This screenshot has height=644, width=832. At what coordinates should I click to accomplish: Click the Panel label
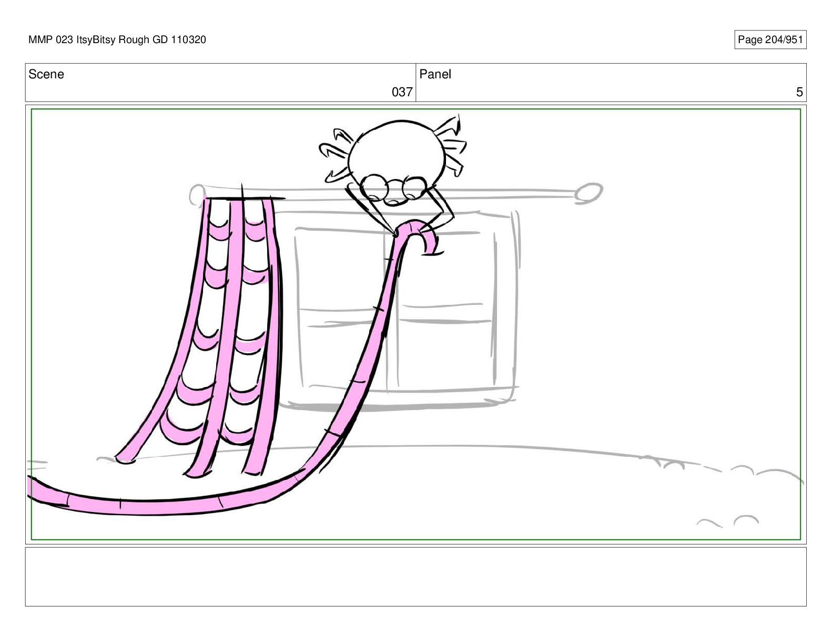coord(435,74)
